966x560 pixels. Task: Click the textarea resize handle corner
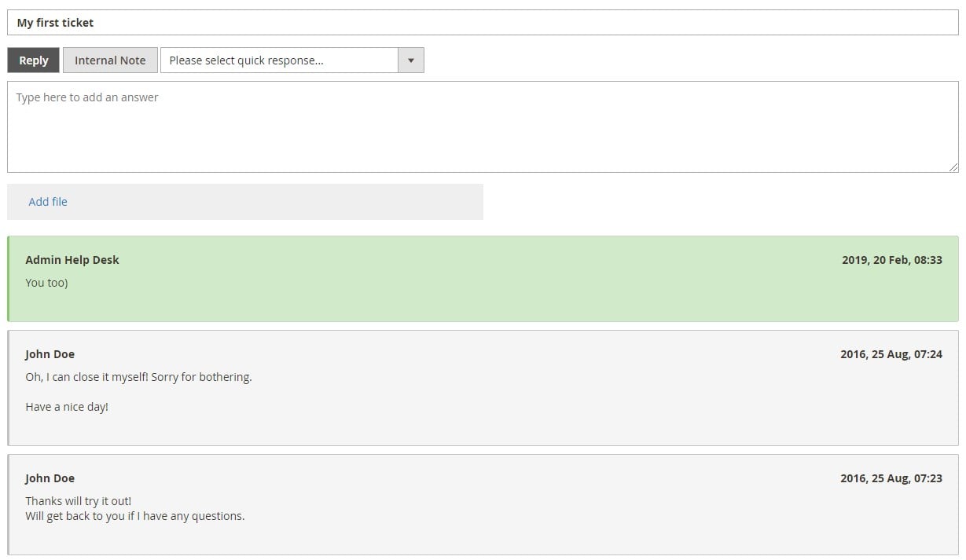[953, 167]
